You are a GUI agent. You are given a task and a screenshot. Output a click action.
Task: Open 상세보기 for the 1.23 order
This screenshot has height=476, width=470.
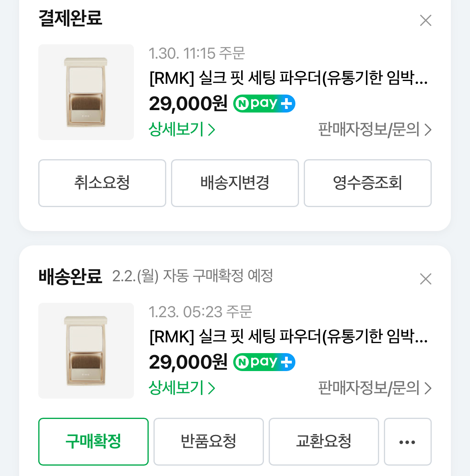[182, 388]
